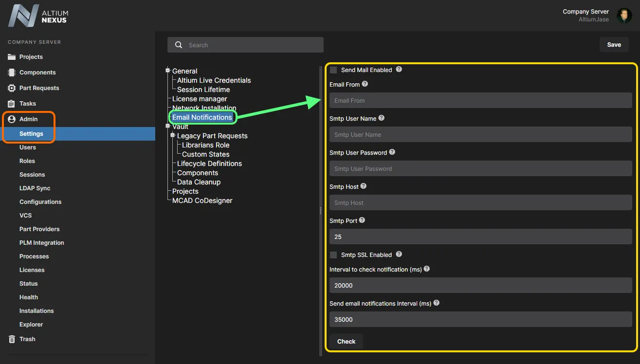Click the Trash bin icon
The height and width of the screenshot is (364, 640).
point(12,339)
